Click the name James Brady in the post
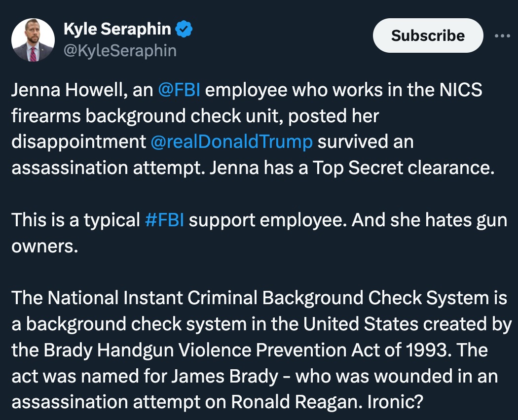The image size is (518, 420). (x=224, y=376)
